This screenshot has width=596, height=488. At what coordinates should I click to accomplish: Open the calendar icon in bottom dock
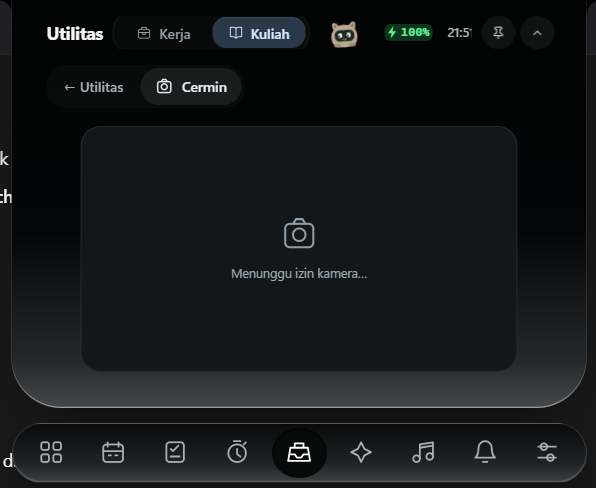pyautogui.click(x=113, y=452)
